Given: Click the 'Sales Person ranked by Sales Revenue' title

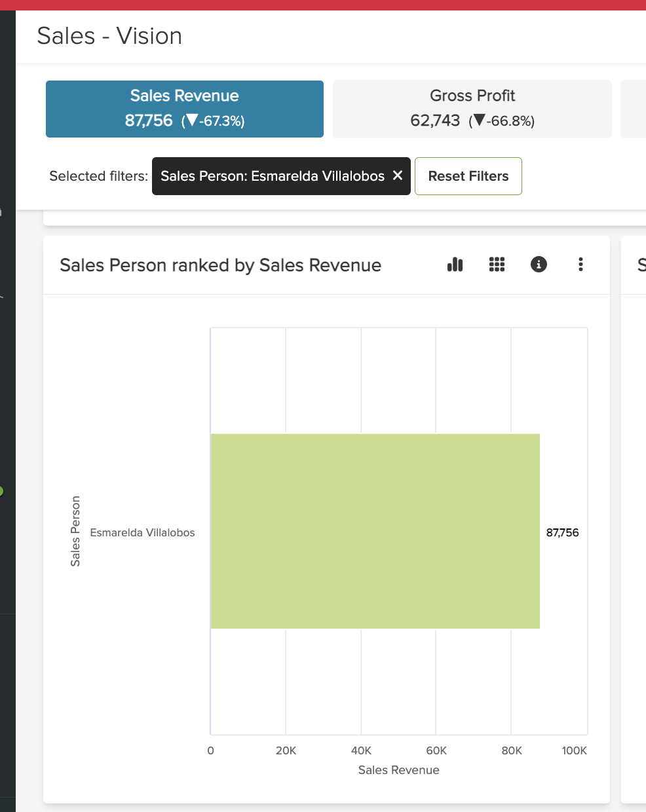Looking at the screenshot, I should [220, 265].
